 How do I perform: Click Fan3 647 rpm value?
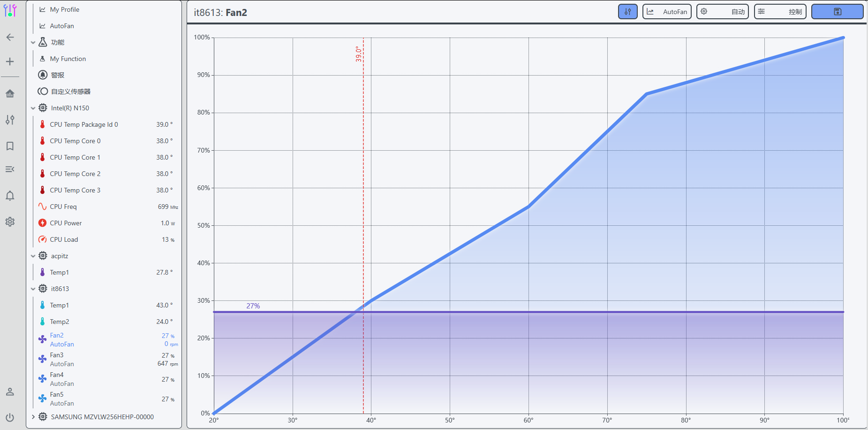pos(168,363)
